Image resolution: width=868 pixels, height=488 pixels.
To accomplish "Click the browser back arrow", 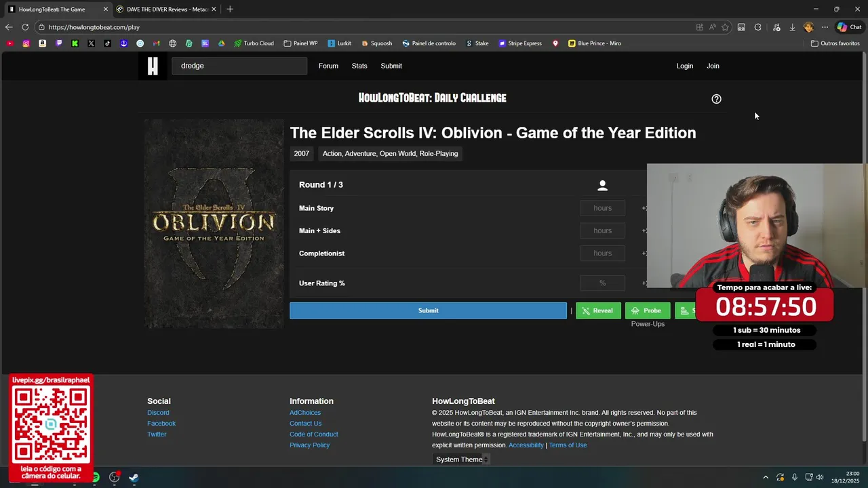I will point(8,27).
